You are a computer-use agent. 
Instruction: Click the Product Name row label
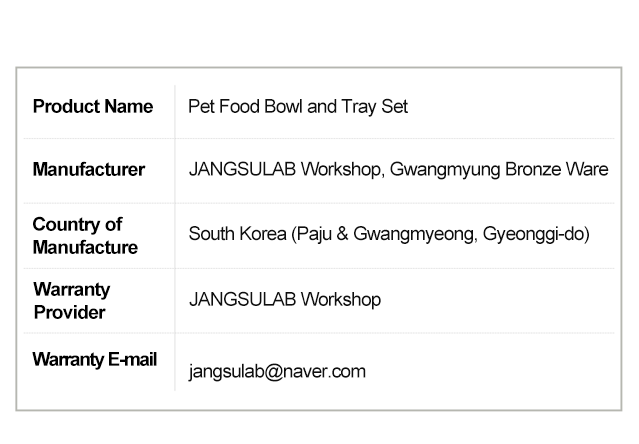click(x=93, y=107)
